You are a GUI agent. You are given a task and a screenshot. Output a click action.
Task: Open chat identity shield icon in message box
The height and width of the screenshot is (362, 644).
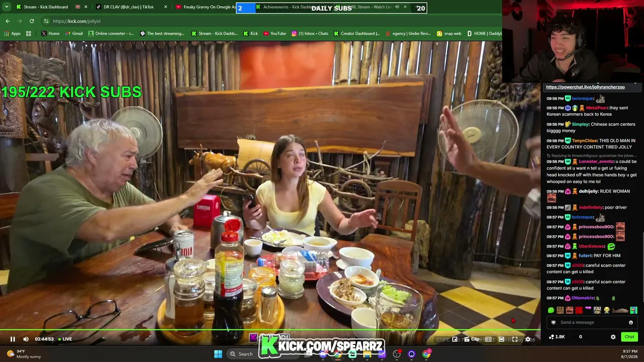click(x=553, y=322)
